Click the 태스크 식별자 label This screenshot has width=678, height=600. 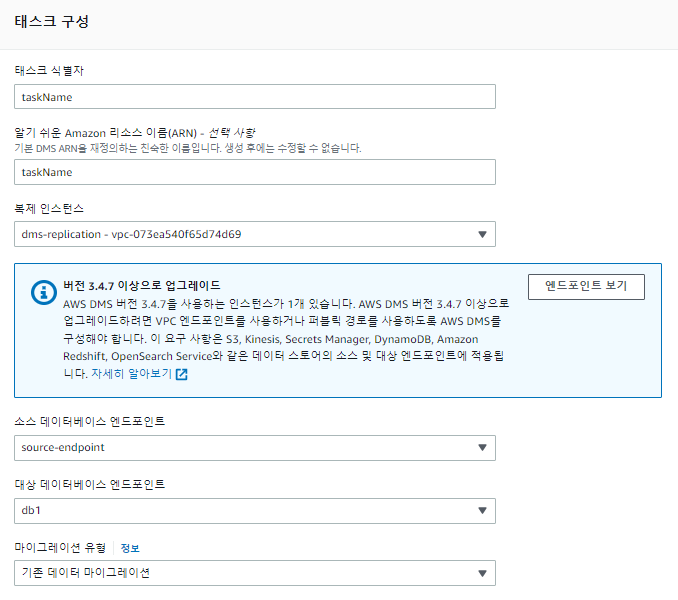49,70
